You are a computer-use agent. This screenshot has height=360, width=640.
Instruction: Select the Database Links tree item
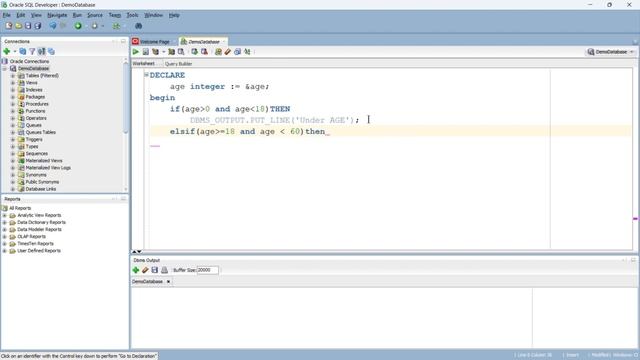click(41, 189)
